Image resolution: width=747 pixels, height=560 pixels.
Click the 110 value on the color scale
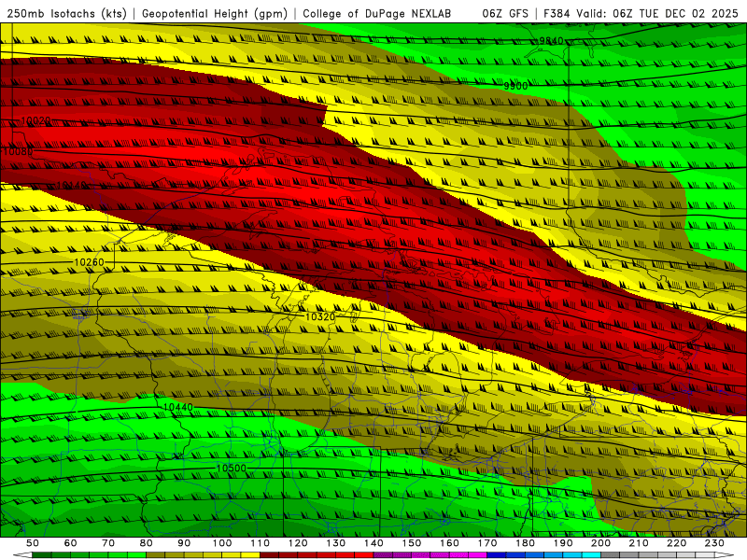[x=261, y=543]
